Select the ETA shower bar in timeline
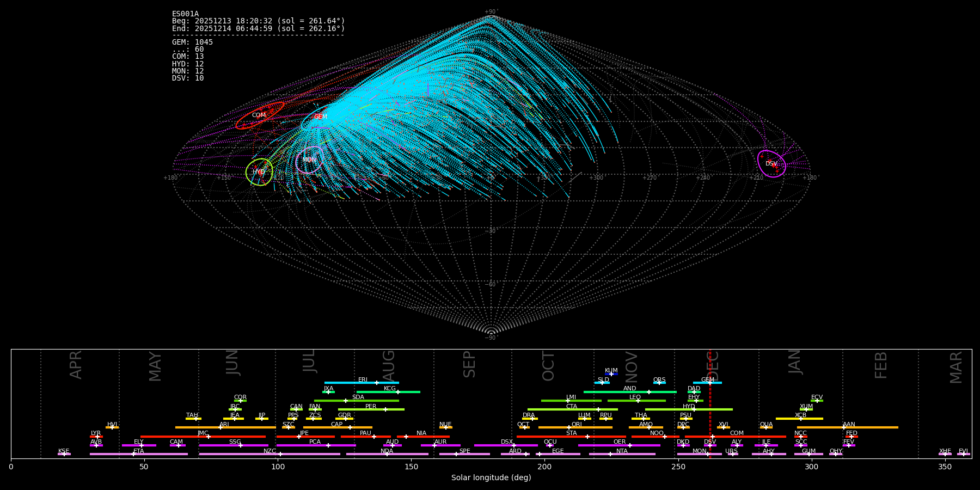The width and height of the screenshot is (980, 490). point(139,454)
